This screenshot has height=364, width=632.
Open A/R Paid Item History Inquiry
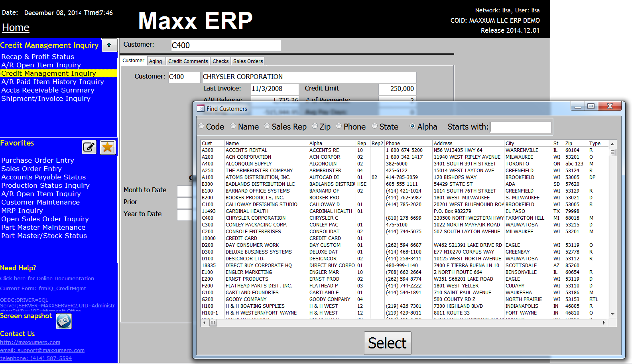pos(53,82)
